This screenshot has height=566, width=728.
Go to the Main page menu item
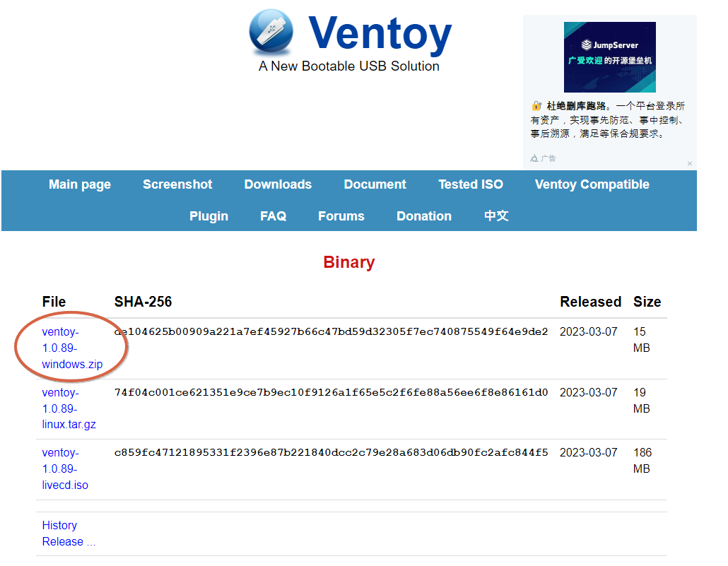(x=80, y=184)
